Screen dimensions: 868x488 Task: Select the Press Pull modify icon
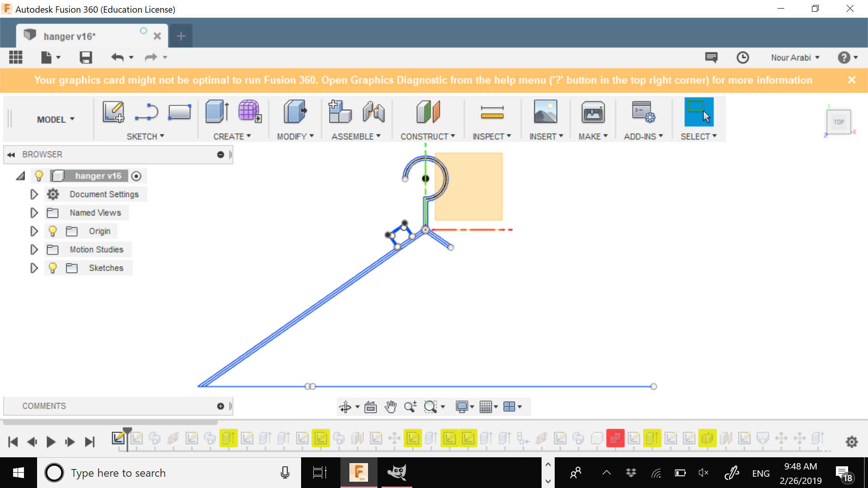(x=295, y=112)
